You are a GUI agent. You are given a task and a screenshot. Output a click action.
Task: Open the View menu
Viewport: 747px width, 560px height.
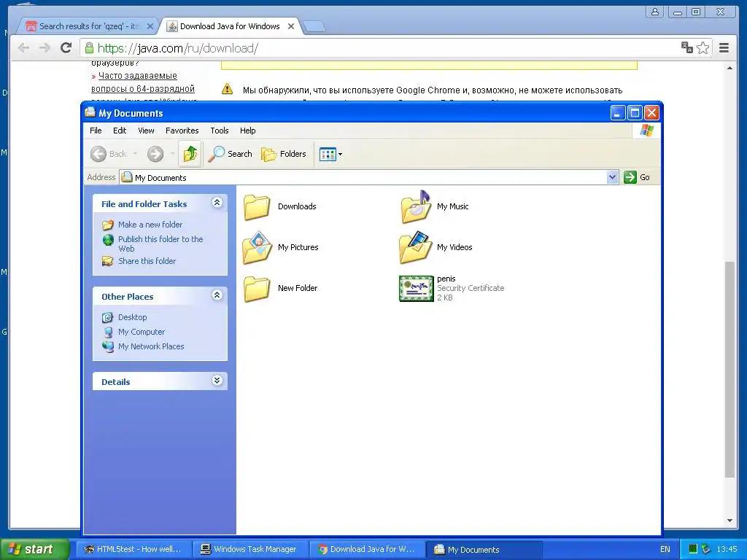(146, 131)
